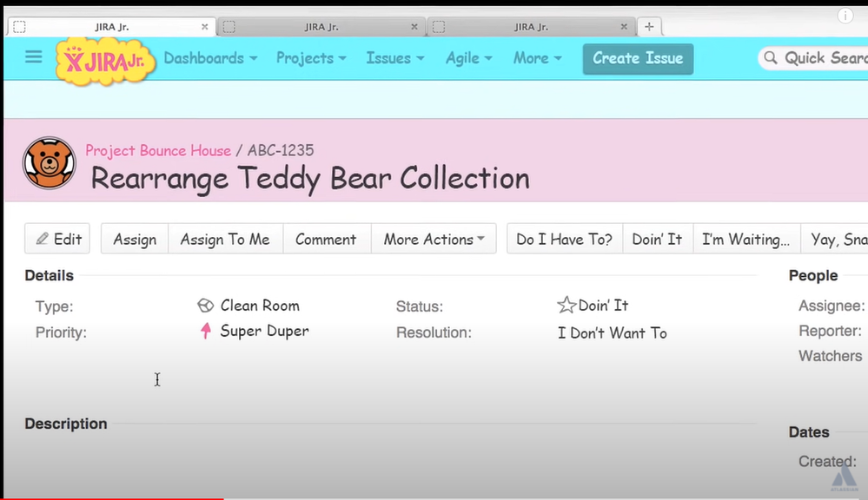
Task: Open a new browser tab
Action: tap(649, 27)
